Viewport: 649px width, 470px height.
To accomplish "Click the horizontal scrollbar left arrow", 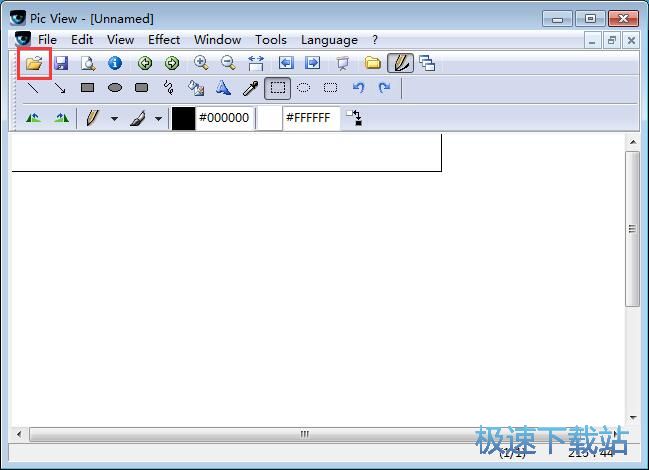I will click(x=19, y=434).
